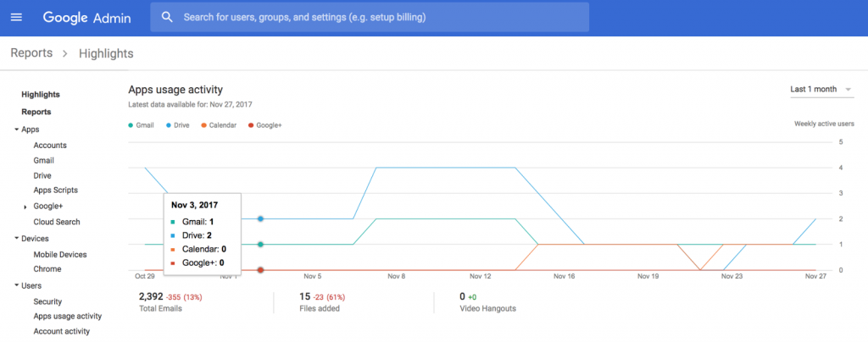Toggle the Gmail legend series
This screenshot has height=342, width=868.
(x=141, y=125)
